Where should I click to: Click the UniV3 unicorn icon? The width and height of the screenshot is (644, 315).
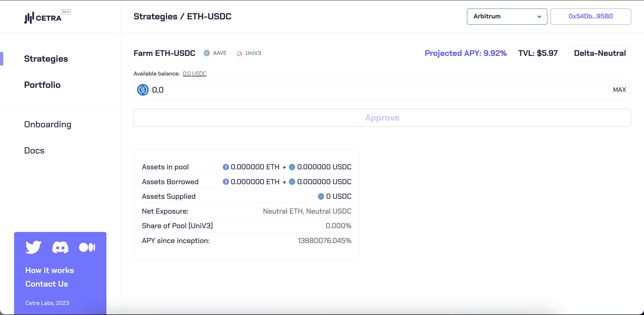point(239,53)
